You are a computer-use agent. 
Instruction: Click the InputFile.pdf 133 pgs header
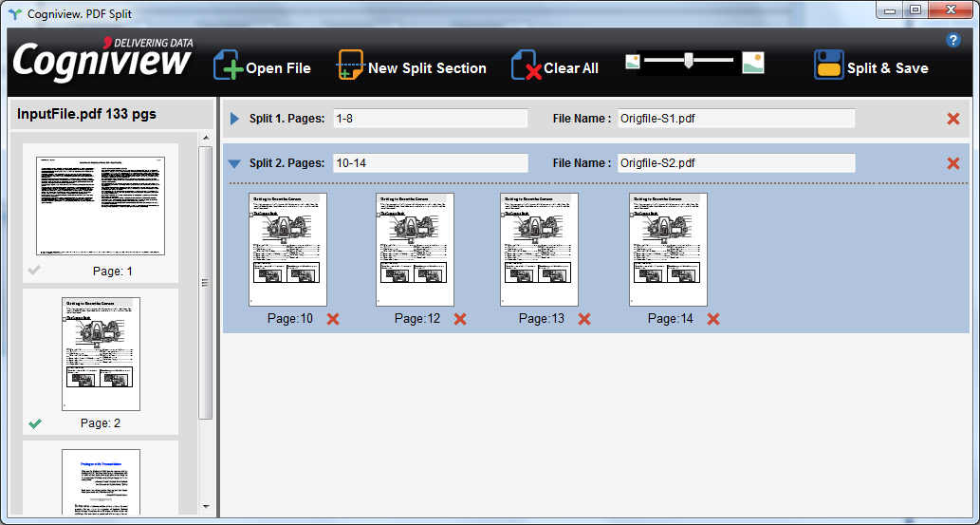point(87,114)
